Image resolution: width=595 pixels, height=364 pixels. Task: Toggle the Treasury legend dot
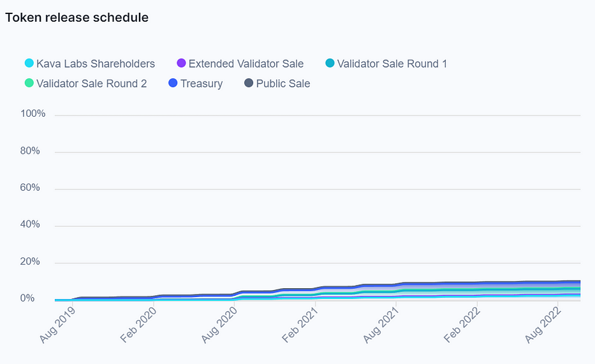pyautogui.click(x=173, y=83)
